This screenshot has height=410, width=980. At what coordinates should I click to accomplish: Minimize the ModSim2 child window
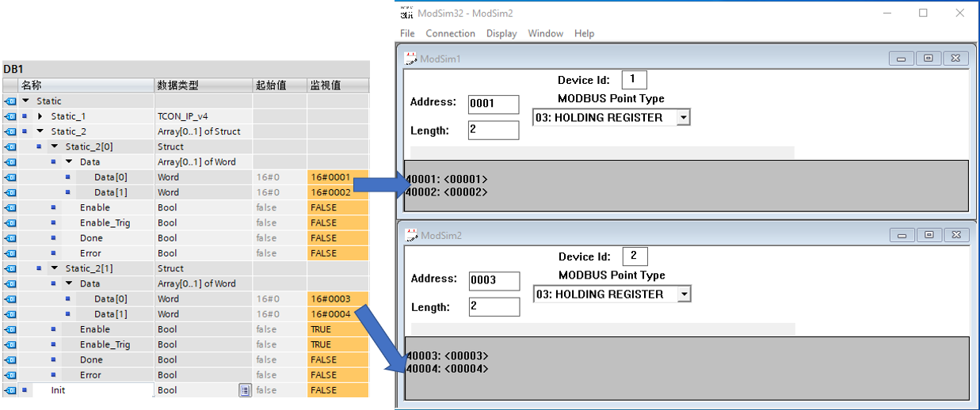coord(901,235)
